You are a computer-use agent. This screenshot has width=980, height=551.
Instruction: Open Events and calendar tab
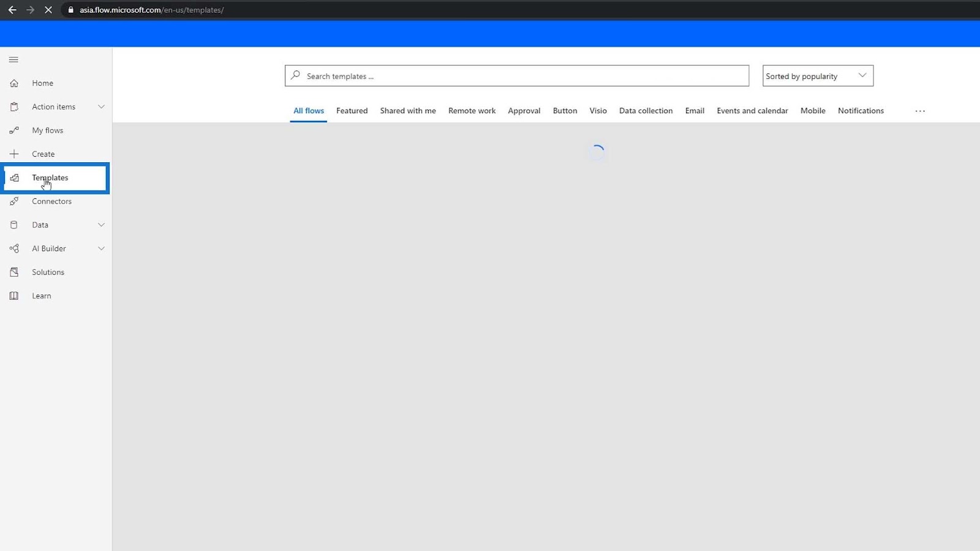753,111
